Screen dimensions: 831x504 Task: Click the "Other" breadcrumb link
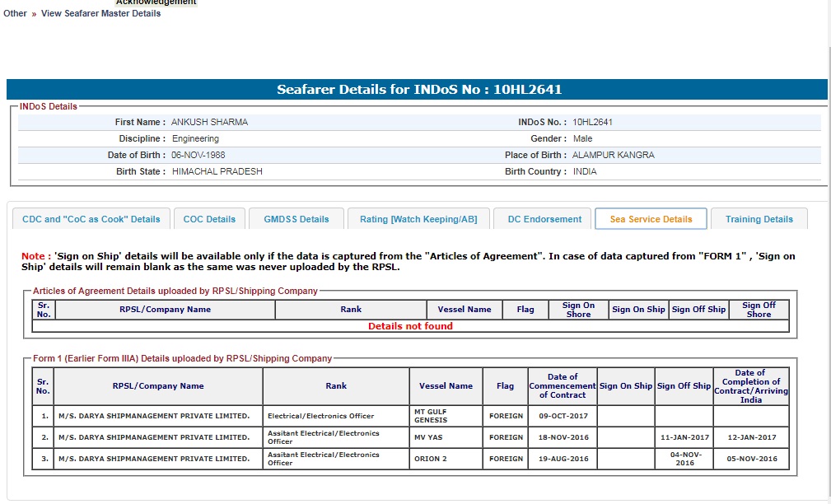pos(15,13)
